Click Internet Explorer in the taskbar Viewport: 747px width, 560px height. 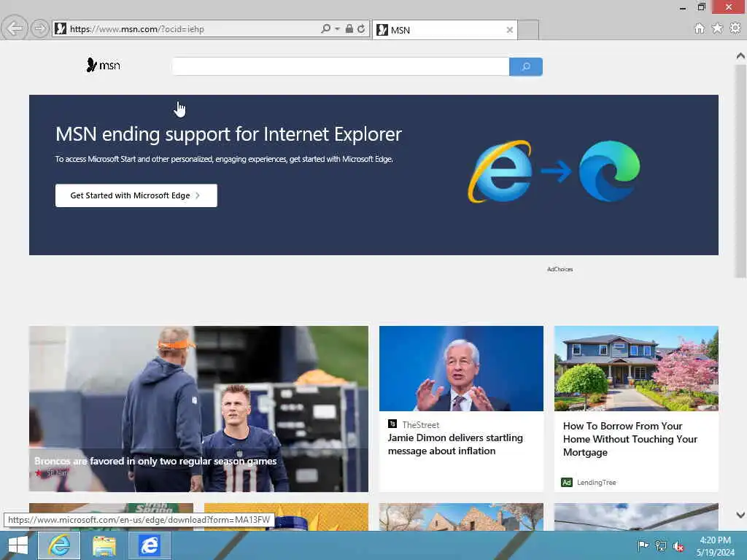click(x=59, y=545)
